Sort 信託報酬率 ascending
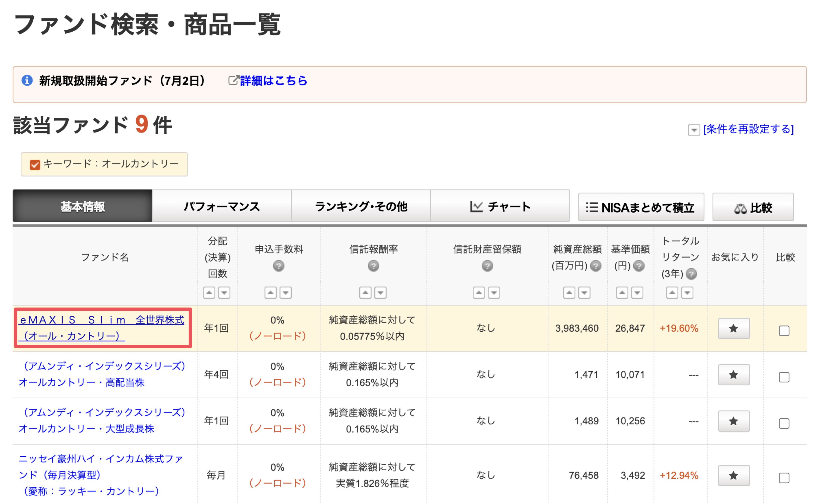822x504 pixels. click(x=365, y=293)
